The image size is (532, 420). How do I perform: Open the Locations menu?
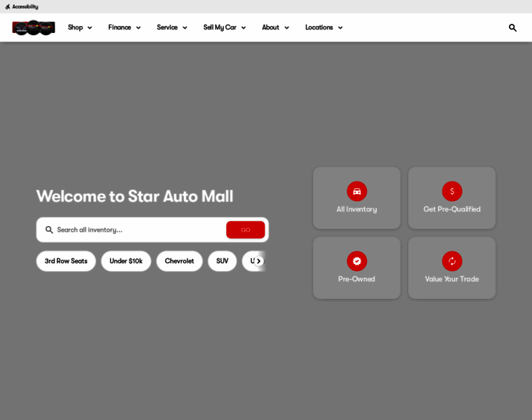point(319,27)
